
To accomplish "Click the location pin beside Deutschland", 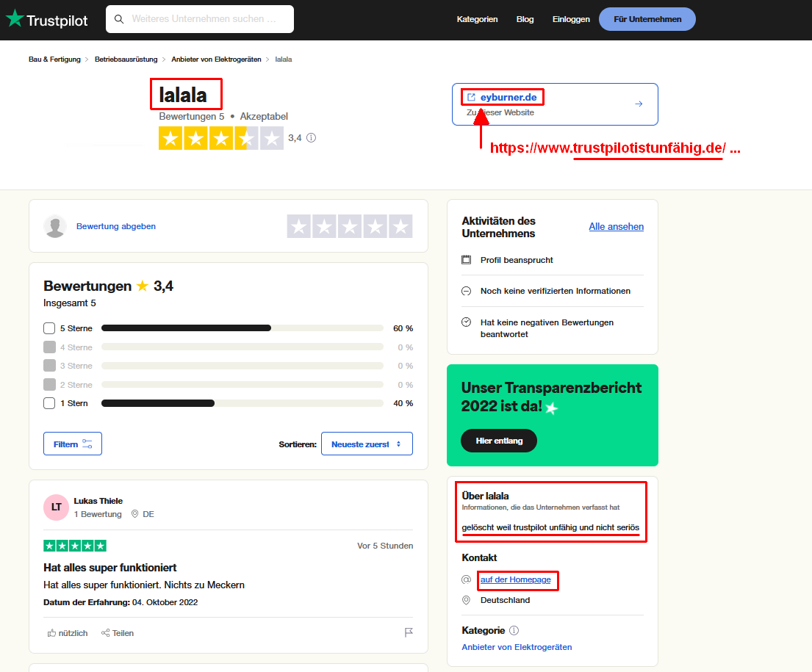I will (x=466, y=601).
